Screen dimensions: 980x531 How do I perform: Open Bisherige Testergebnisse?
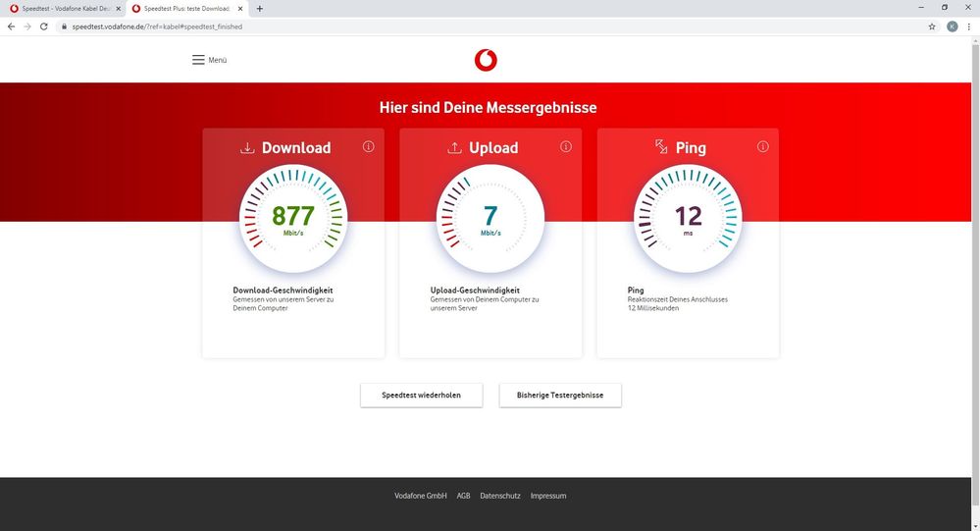(560, 396)
